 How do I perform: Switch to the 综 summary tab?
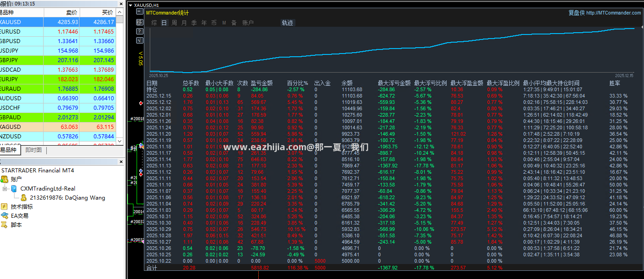point(154,23)
